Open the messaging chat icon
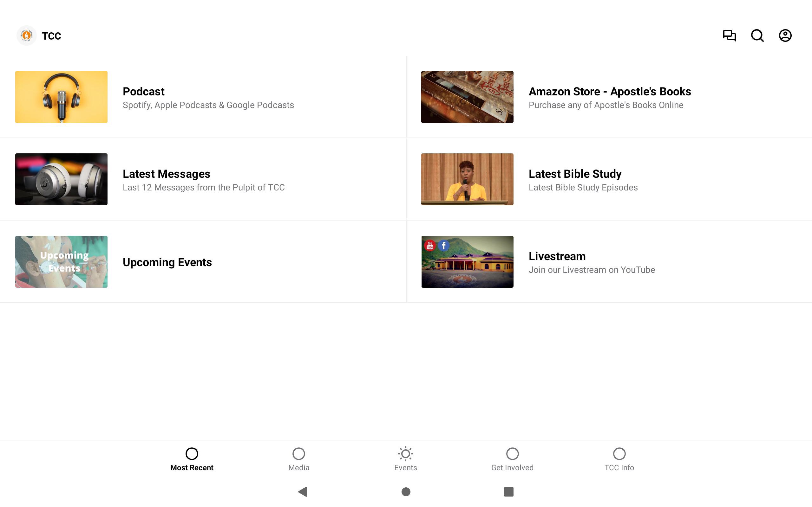Viewport: 812px width, 507px height. 729,35
